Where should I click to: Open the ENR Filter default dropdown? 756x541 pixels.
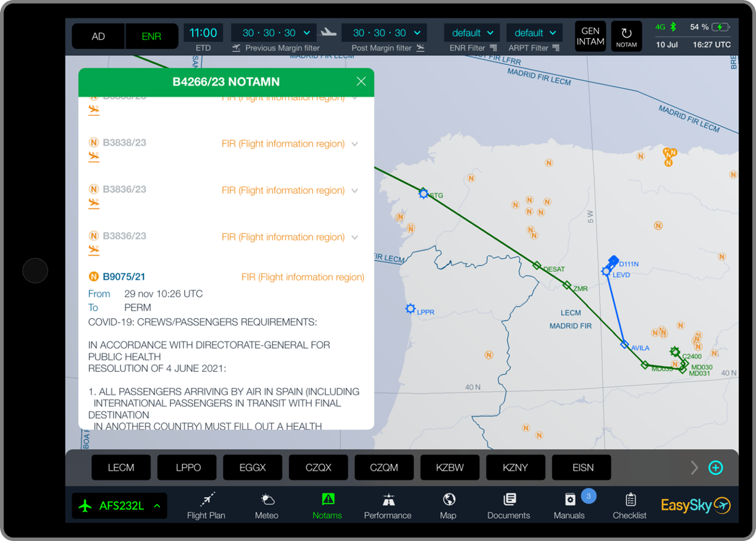pyautogui.click(x=472, y=33)
